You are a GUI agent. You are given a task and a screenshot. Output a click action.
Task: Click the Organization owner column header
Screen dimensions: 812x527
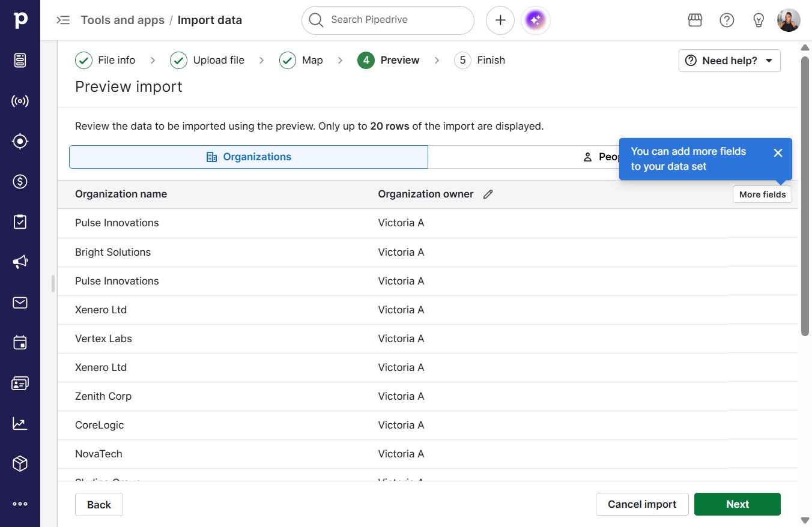[426, 194]
